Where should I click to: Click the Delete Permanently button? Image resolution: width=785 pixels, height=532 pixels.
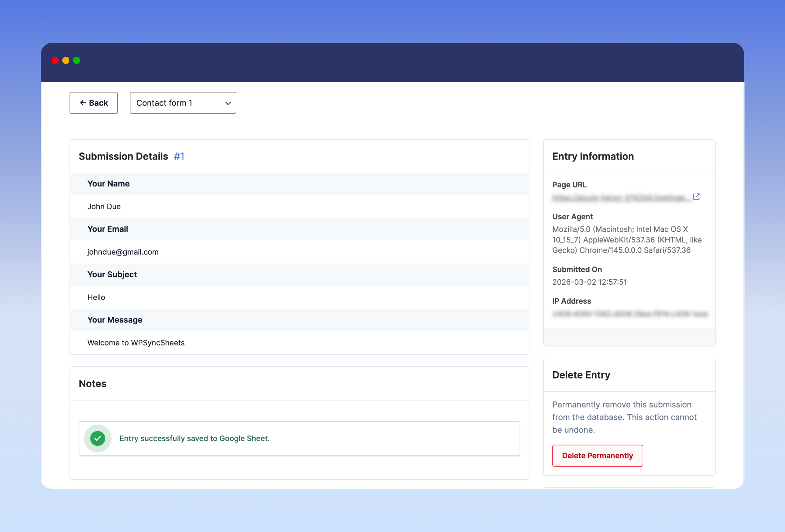(597, 455)
